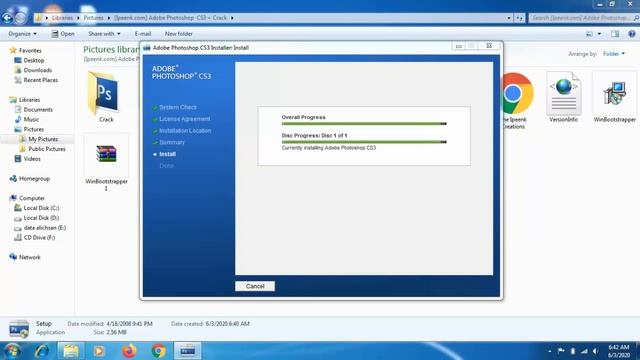Click the License Agreement installer step
640x360 pixels.
point(184,119)
